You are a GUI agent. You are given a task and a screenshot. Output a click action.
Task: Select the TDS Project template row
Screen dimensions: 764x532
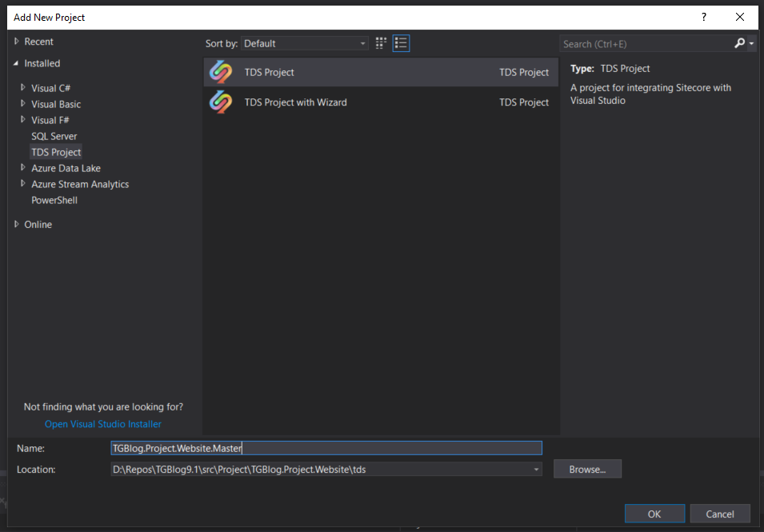(x=381, y=72)
